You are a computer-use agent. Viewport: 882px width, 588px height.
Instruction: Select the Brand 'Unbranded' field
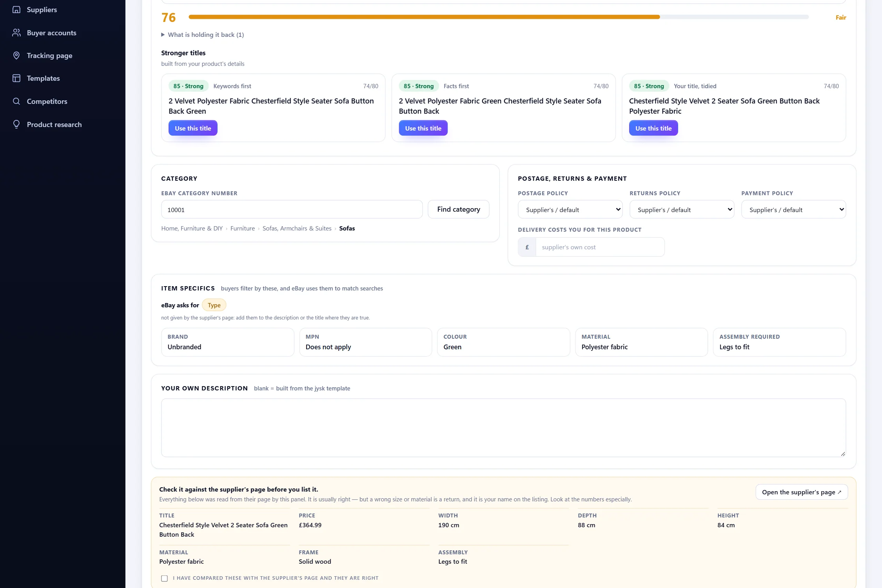(x=227, y=342)
